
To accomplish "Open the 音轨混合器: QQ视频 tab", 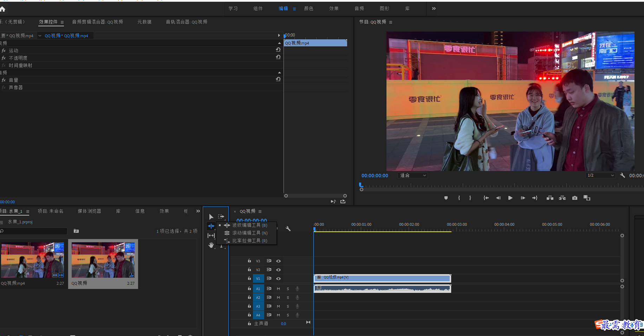I will coord(187,22).
